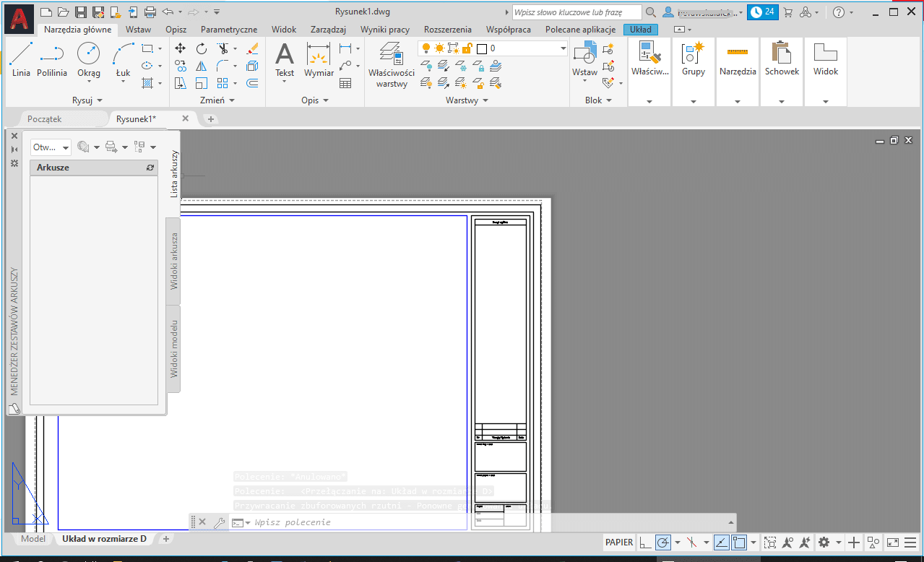Choose the Okrąg circle tool

89,59
